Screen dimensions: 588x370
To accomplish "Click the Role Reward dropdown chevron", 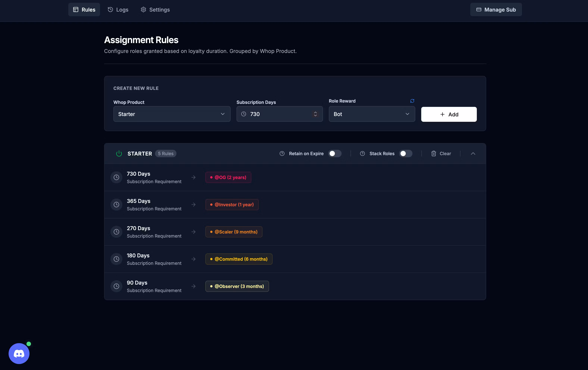I will 407,114.
